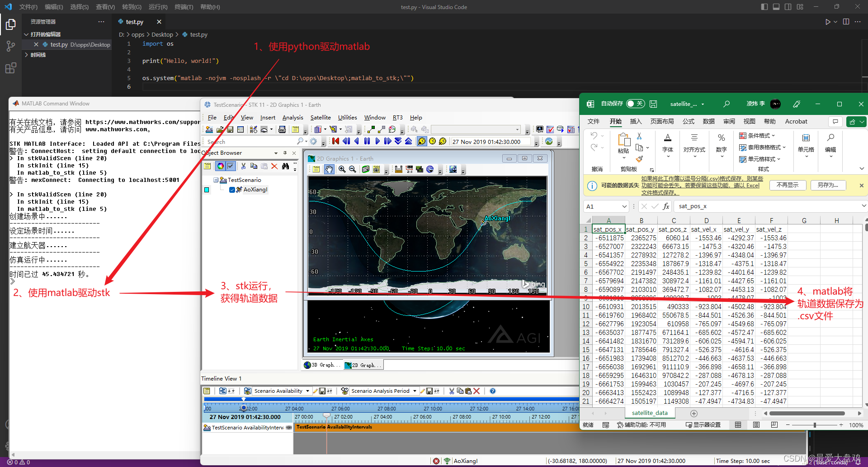Viewport: 868px width, 467px height.
Task: Click STK timeline current time marker
Action: point(326,416)
